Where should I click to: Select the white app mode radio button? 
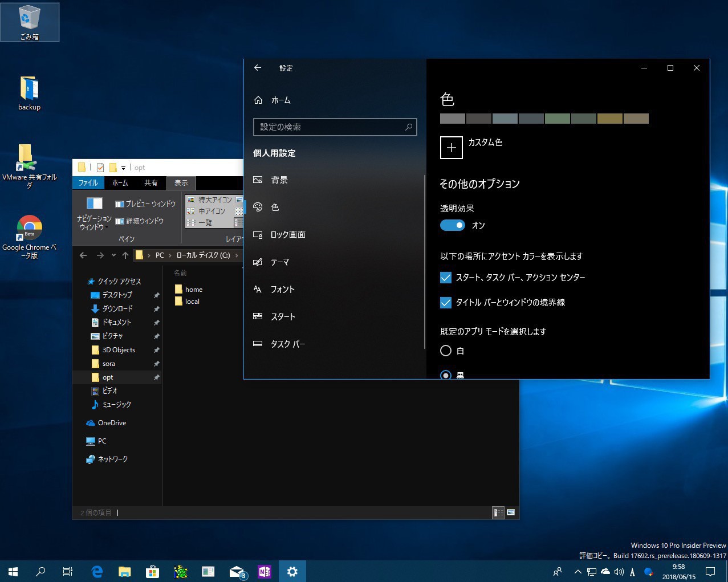(x=446, y=351)
